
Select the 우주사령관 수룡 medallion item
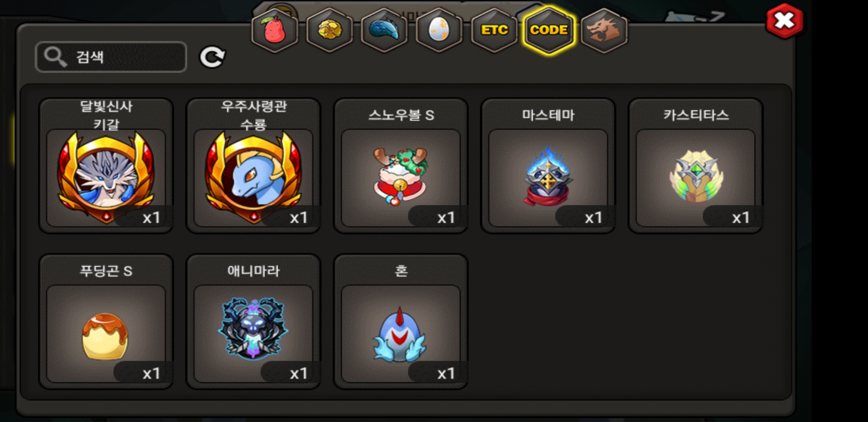[x=253, y=166]
